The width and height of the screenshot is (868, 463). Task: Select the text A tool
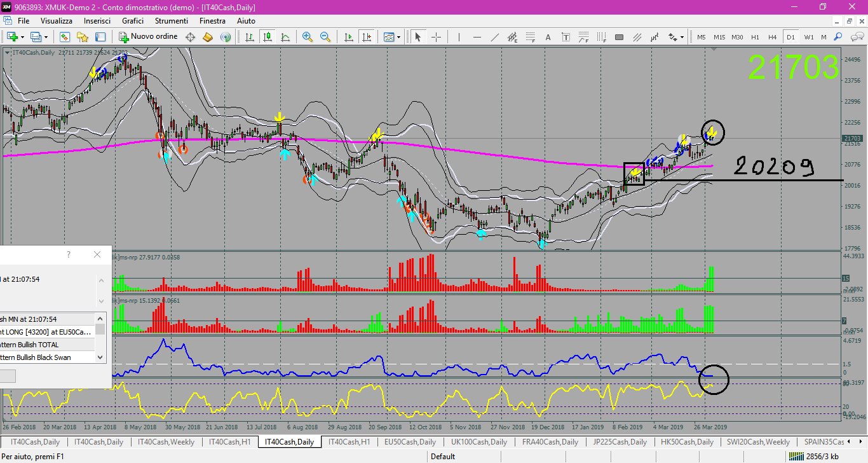(548, 37)
